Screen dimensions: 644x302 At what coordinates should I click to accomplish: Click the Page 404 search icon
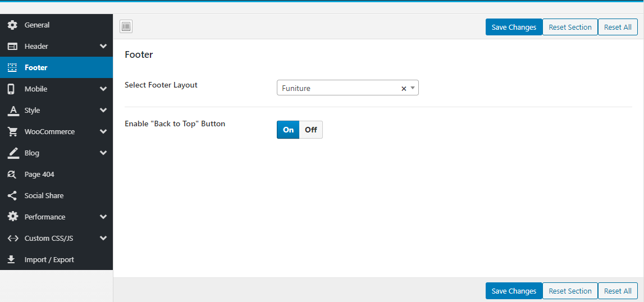(x=12, y=175)
